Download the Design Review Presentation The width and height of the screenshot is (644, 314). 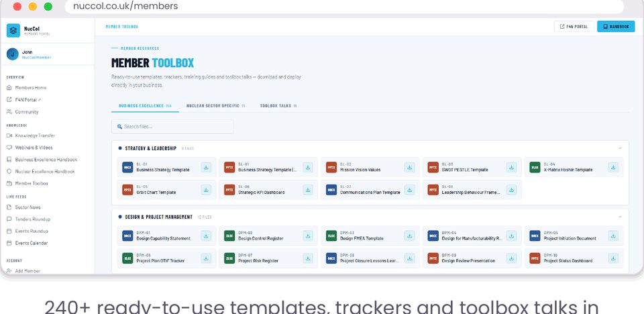pos(511,258)
